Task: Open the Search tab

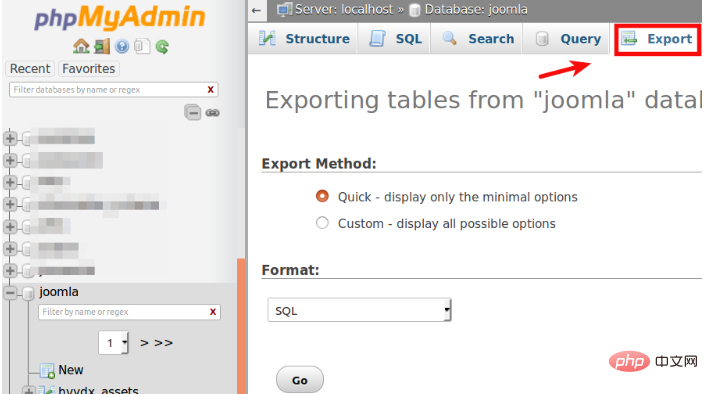Action: (x=477, y=39)
